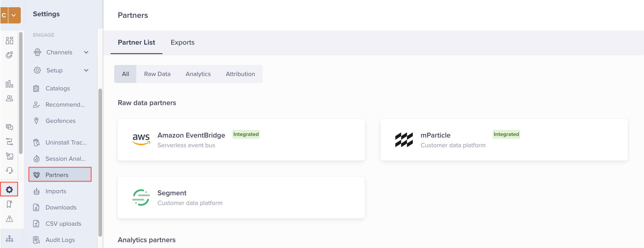The image size is (644, 248).
Task: Click the settings gear icon in left rail
Action: [9, 189]
